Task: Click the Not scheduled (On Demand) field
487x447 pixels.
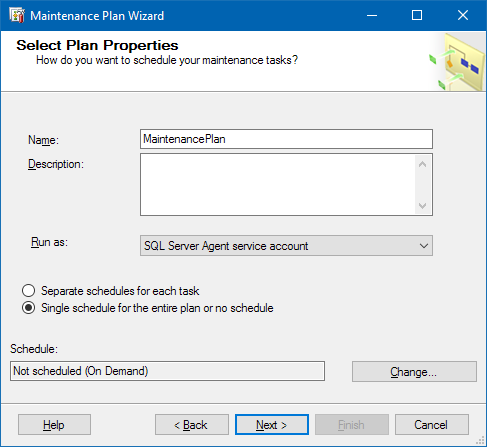Action: point(167,371)
